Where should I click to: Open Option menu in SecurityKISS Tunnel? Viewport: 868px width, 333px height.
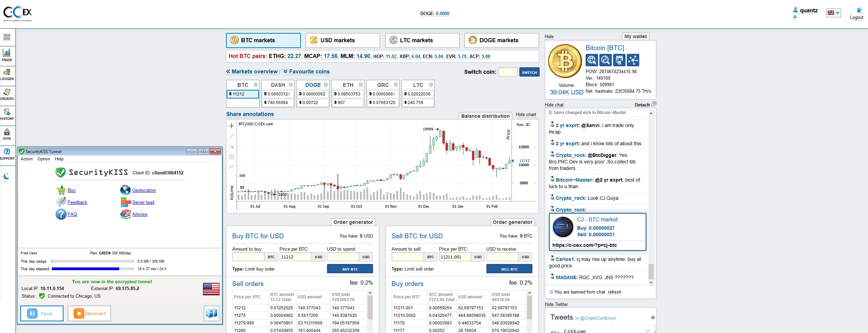(x=44, y=159)
